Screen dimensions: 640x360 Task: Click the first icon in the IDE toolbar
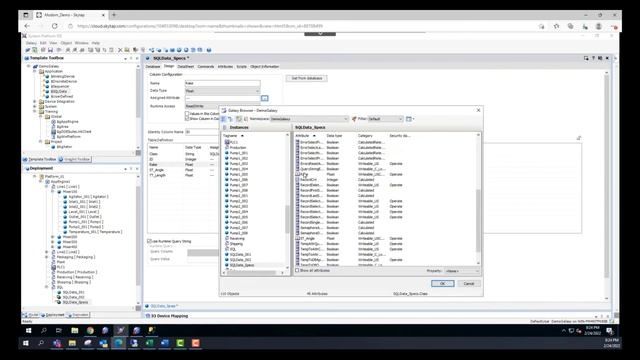28,50
